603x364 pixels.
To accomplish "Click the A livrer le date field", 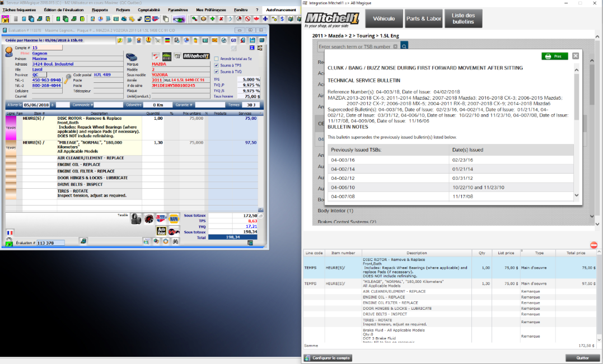I will [x=36, y=105].
